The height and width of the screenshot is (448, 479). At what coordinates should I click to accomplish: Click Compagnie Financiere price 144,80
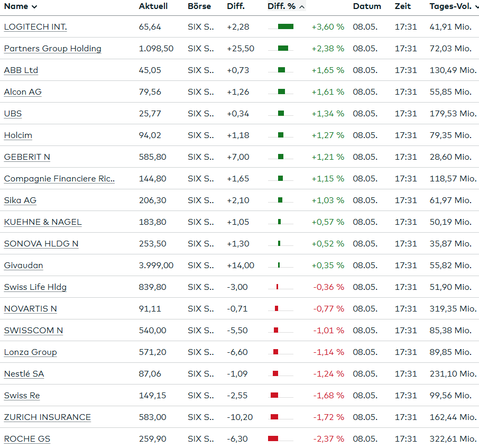pyautogui.click(x=152, y=179)
